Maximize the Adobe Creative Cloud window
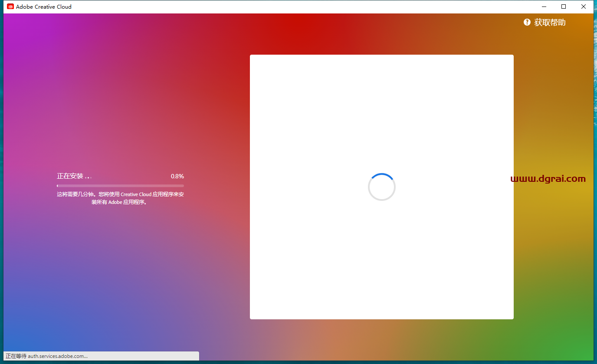The image size is (597, 364). [564, 7]
